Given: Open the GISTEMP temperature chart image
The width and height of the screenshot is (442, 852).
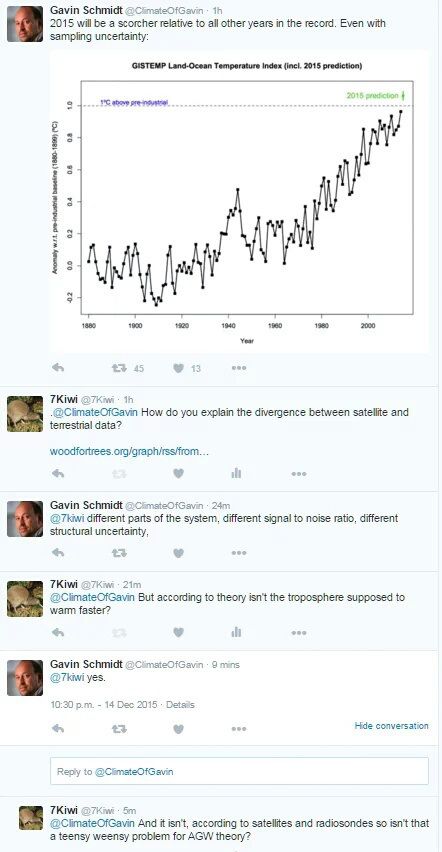Looking at the screenshot, I should (239, 201).
